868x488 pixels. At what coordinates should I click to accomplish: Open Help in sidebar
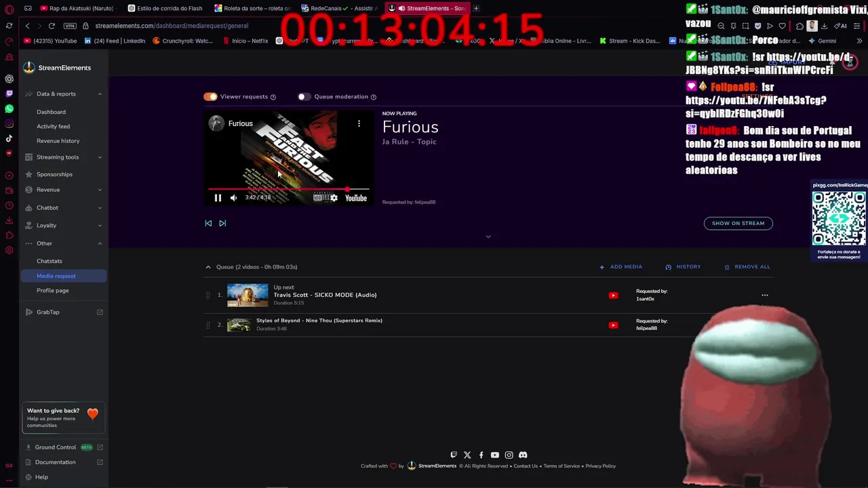tap(41, 477)
